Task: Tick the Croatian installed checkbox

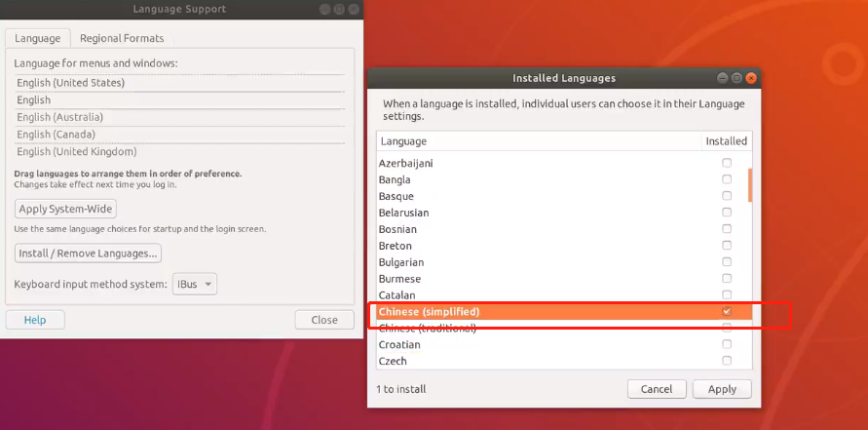Action: (x=727, y=344)
